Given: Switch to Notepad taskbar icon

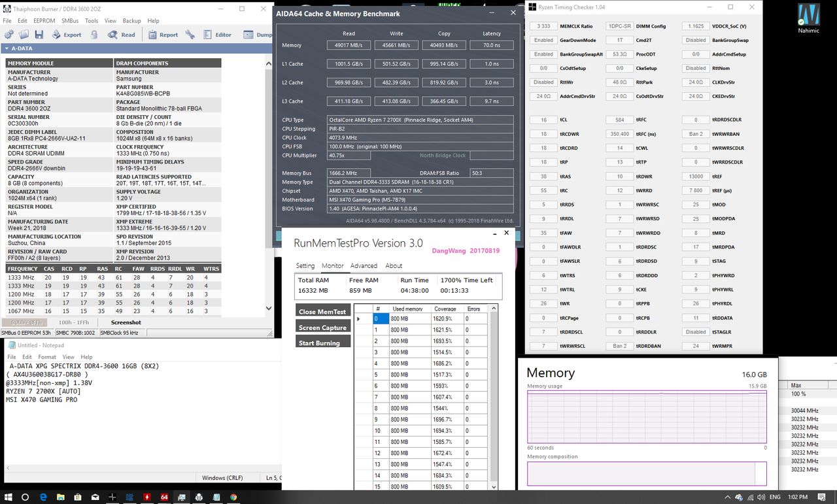Looking at the screenshot, I should [216, 497].
